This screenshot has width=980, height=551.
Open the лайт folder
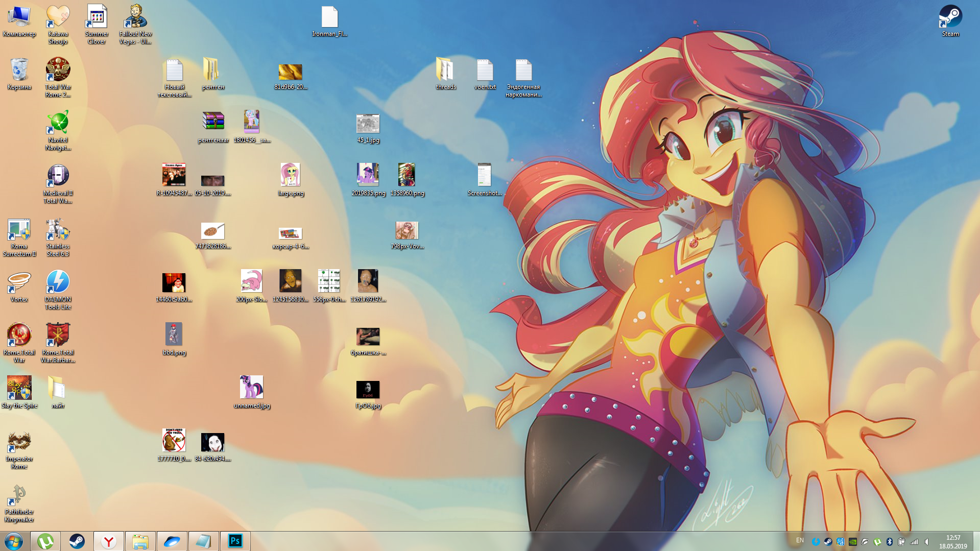click(58, 393)
